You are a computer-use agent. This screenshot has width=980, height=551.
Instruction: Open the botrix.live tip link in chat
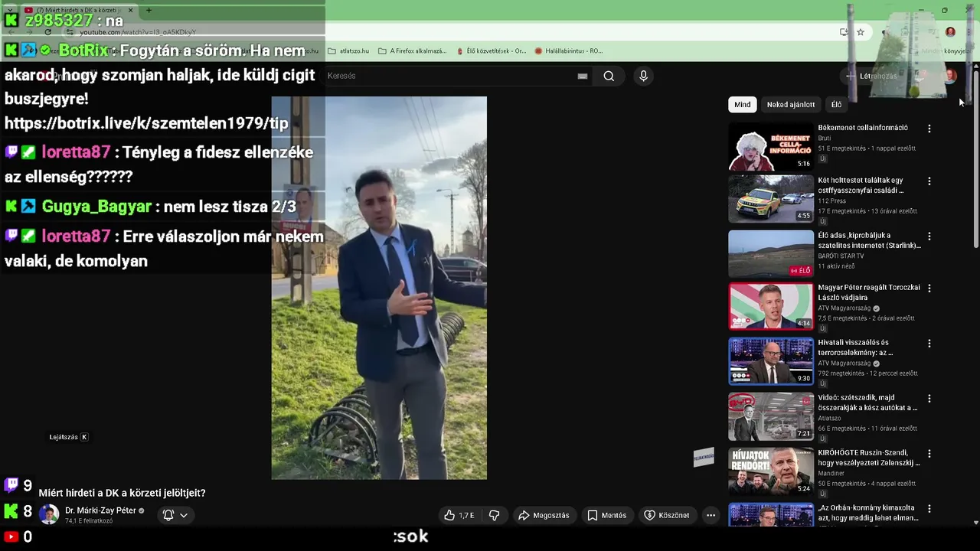click(146, 124)
